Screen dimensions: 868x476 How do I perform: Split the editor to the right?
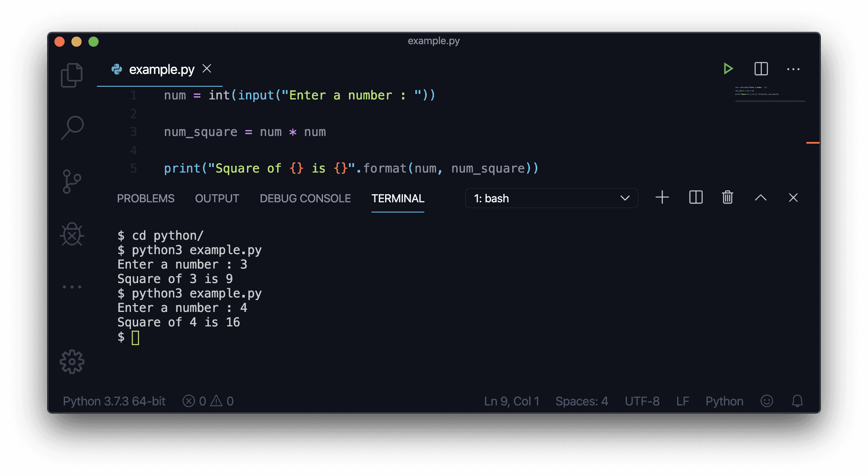(761, 69)
